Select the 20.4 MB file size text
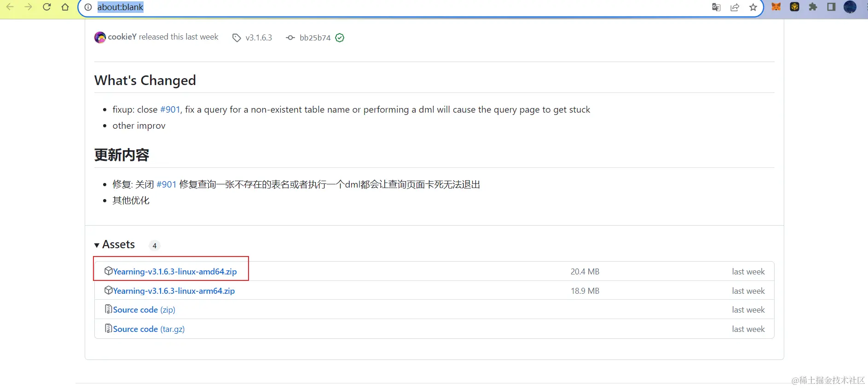The height and width of the screenshot is (388, 868). click(585, 272)
